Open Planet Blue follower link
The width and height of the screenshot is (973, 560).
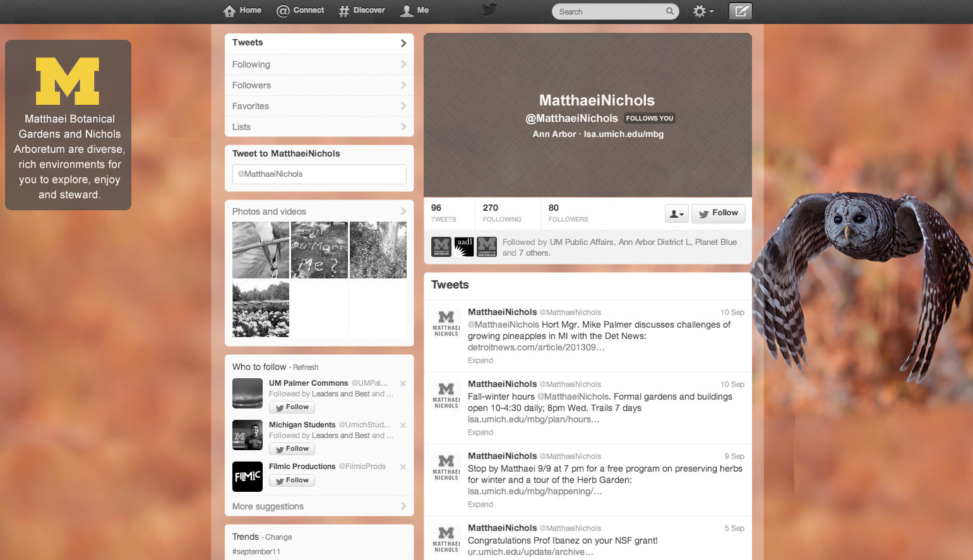point(716,242)
